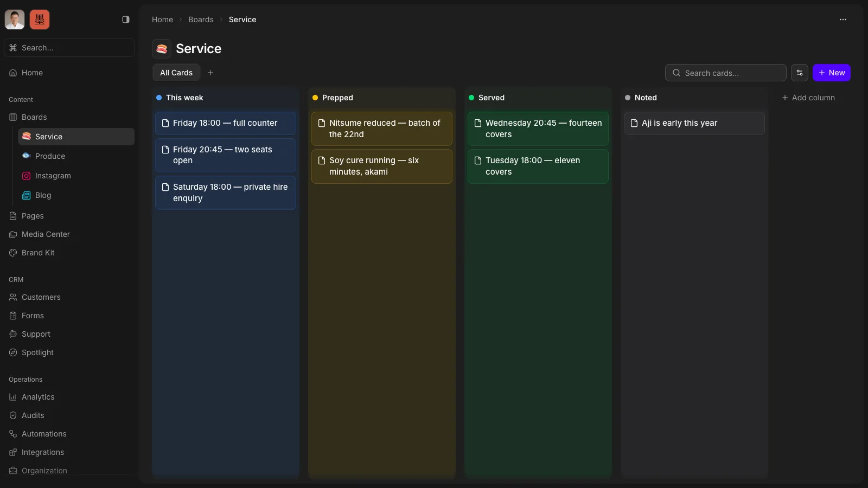Image resolution: width=868 pixels, height=488 pixels.
Task: Open card Saturday 18:00 — private hire enquiry
Action: click(x=226, y=192)
